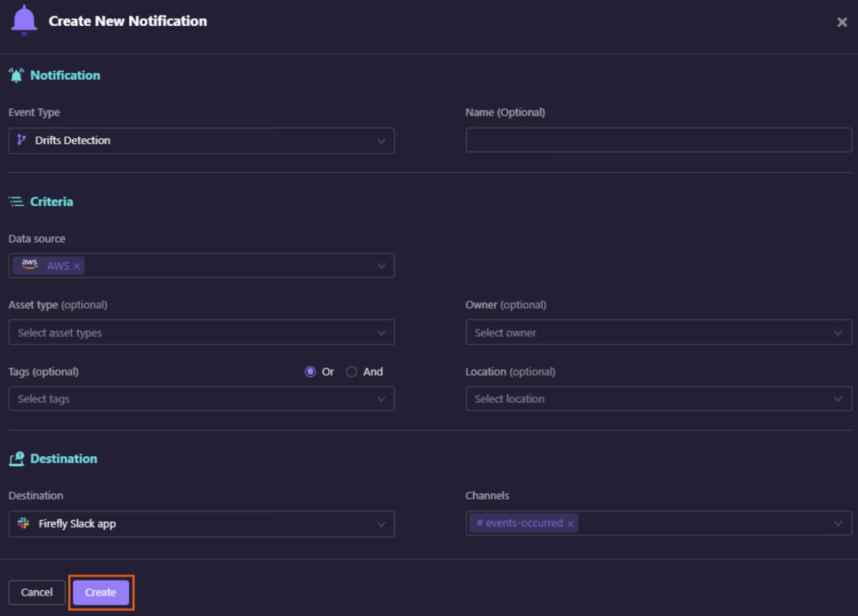Open the Select owner dropdown
858x616 pixels.
tap(659, 332)
